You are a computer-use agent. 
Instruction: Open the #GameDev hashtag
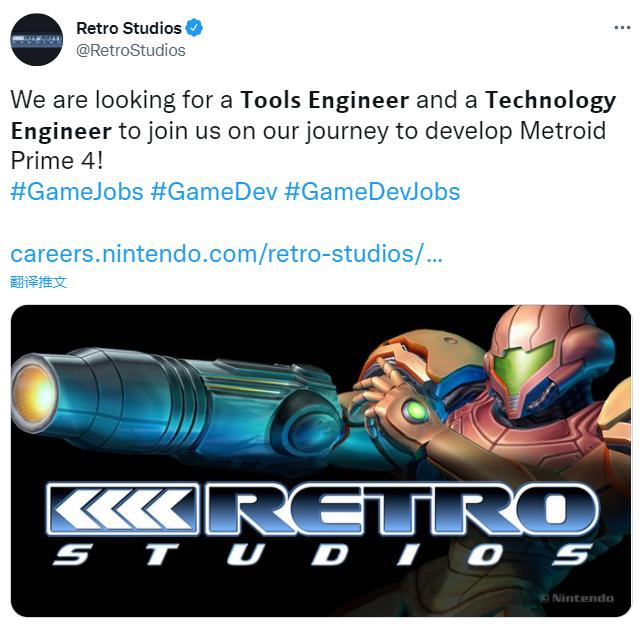pyautogui.click(x=214, y=192)
